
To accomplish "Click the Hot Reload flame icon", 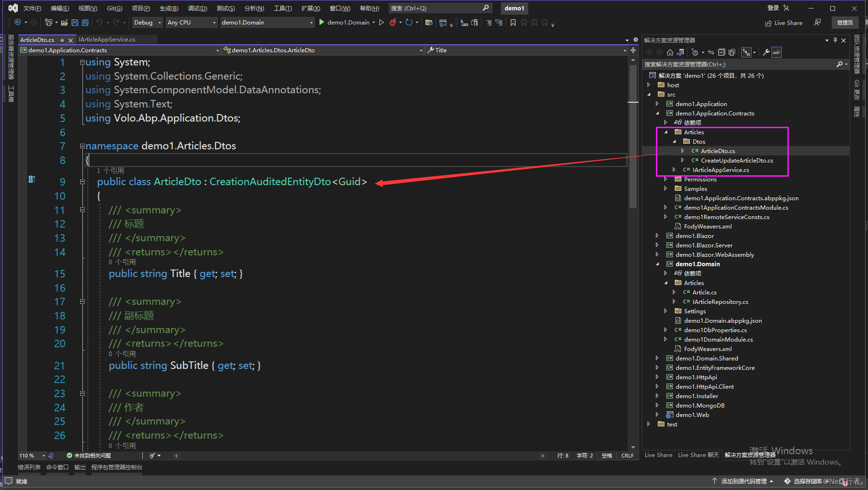I will coord(393,23).
